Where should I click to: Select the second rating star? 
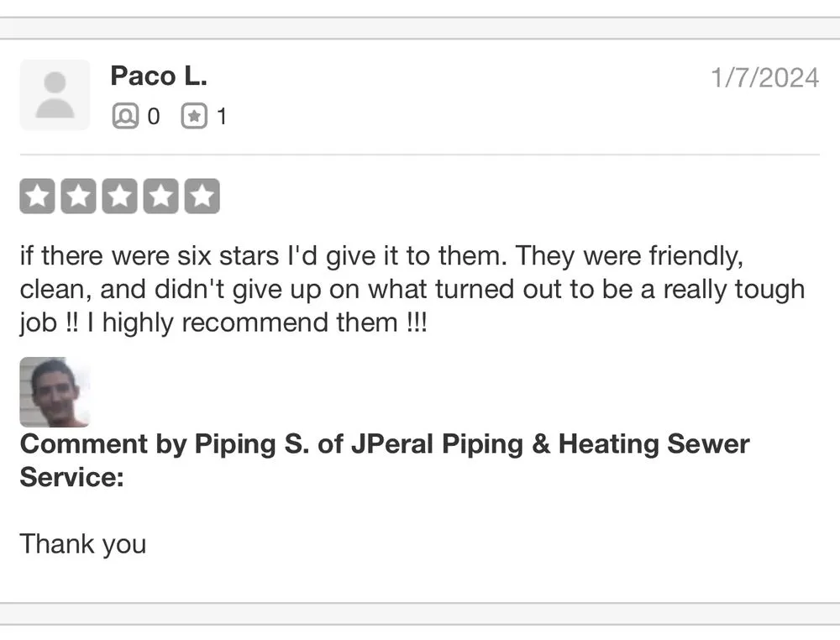pyautogui.click(x=78, y=195)
